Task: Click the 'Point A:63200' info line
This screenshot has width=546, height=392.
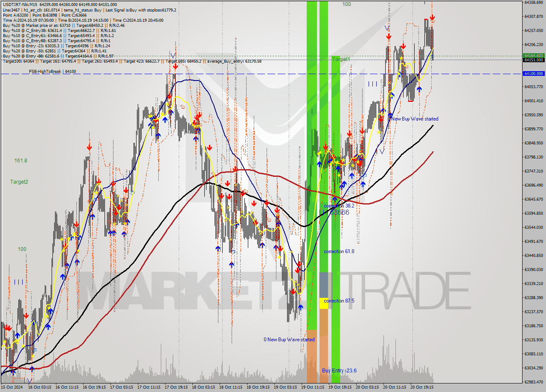Action: click(x=44, y=15)
